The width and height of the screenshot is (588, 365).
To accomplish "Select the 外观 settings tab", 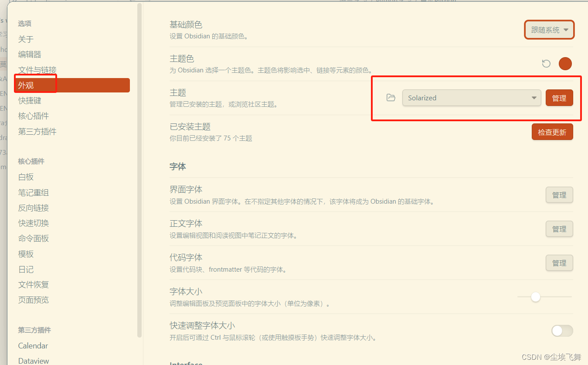I will [72, 85].
